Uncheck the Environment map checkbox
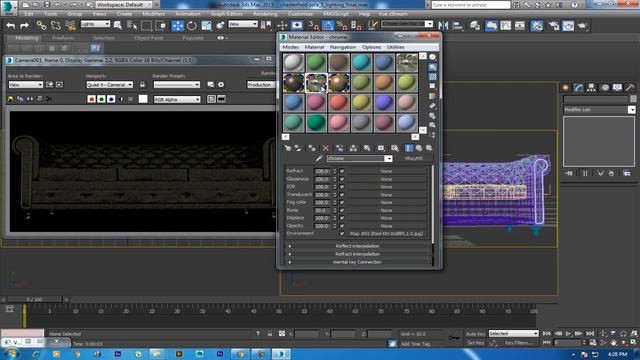Viewport: 640px width, 360px height. (x=342, y=233)
